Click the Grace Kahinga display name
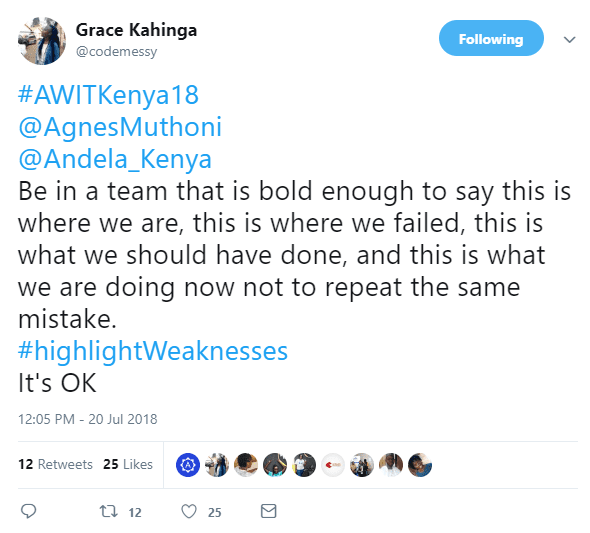This screenshot has width=590, height=533. (136, 30)
